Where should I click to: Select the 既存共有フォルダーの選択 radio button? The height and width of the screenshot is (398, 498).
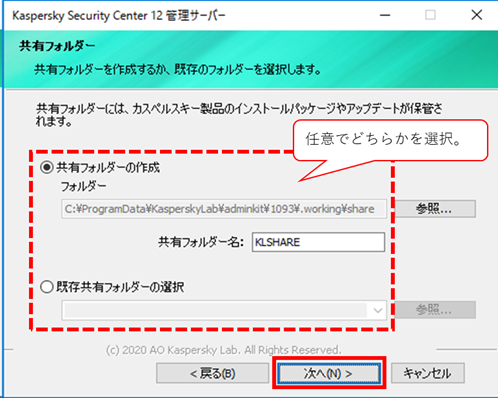coord(47,287)
